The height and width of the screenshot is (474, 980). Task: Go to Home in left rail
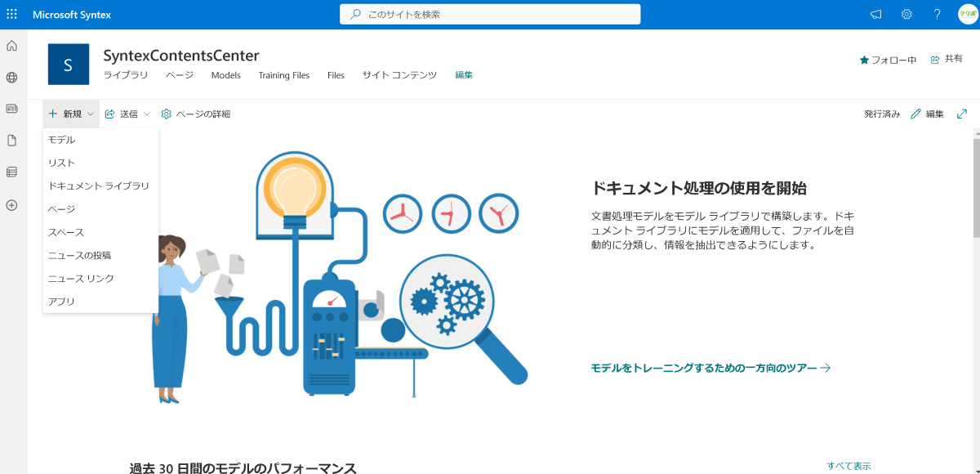point(11,46)
